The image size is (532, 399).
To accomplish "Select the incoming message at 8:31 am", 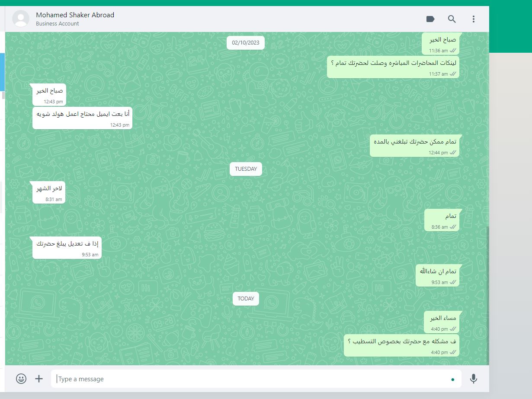I will 49,192.
